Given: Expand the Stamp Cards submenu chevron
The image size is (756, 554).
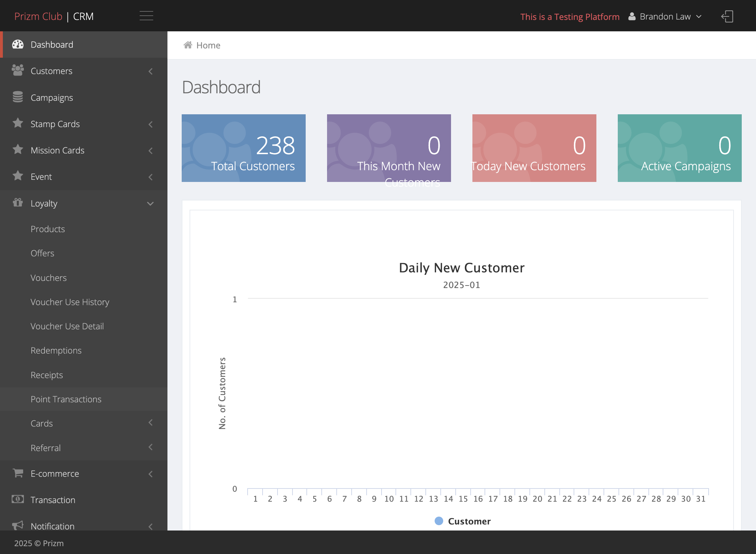Looking at the screenshot, I should coord(151,124).
